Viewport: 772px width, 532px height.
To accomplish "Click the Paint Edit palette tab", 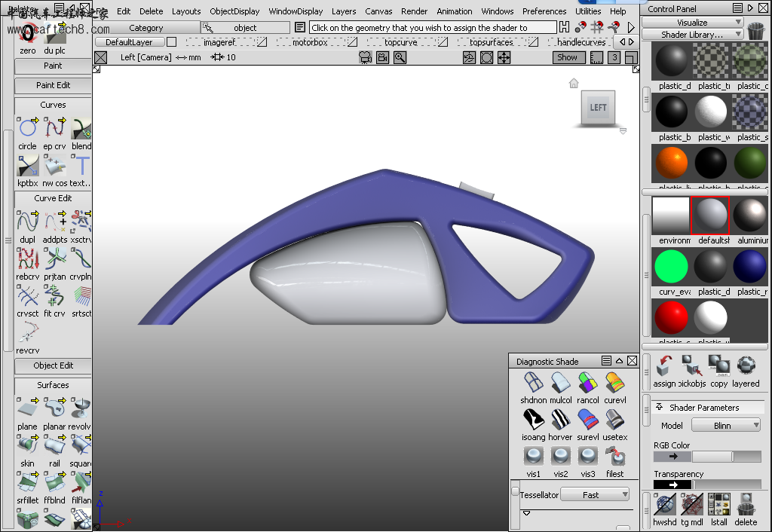I will (54, 85).
